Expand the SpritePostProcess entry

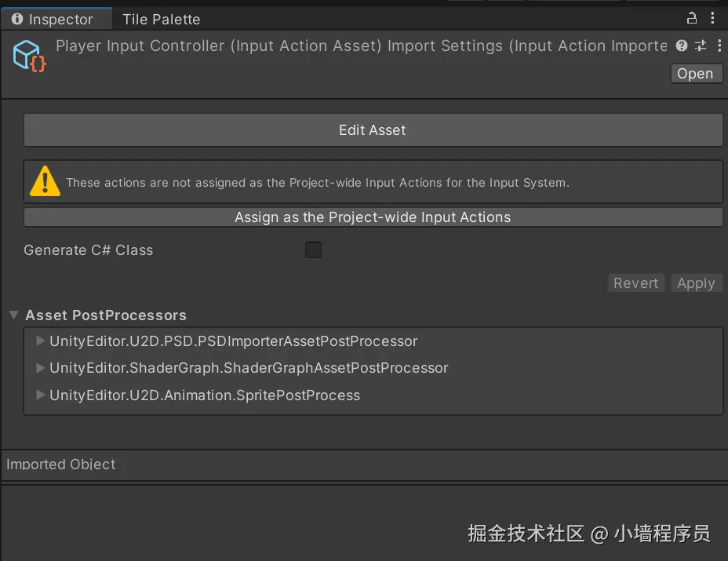tap(41, 395)
